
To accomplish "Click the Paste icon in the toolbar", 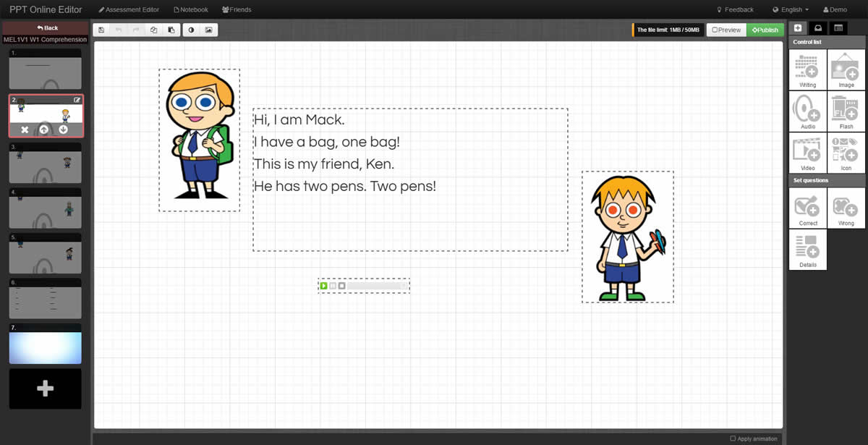I will [171, 30].
